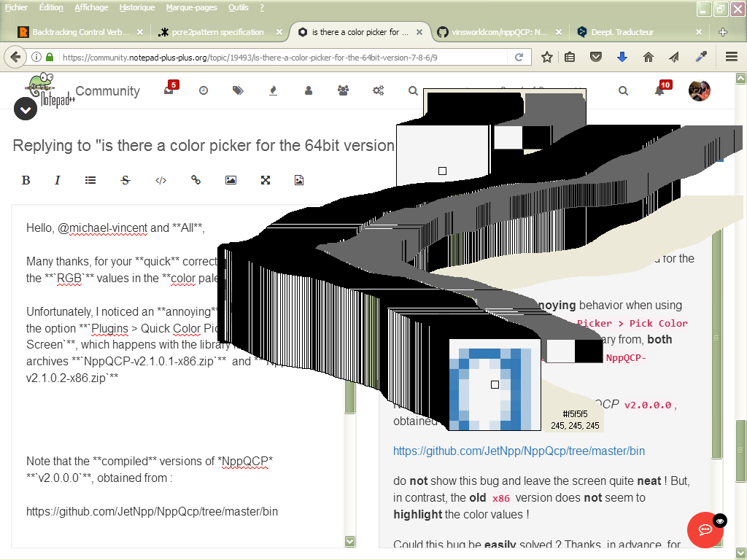
Task: Apply italic formatting in composer
Action: coord(57,180)
